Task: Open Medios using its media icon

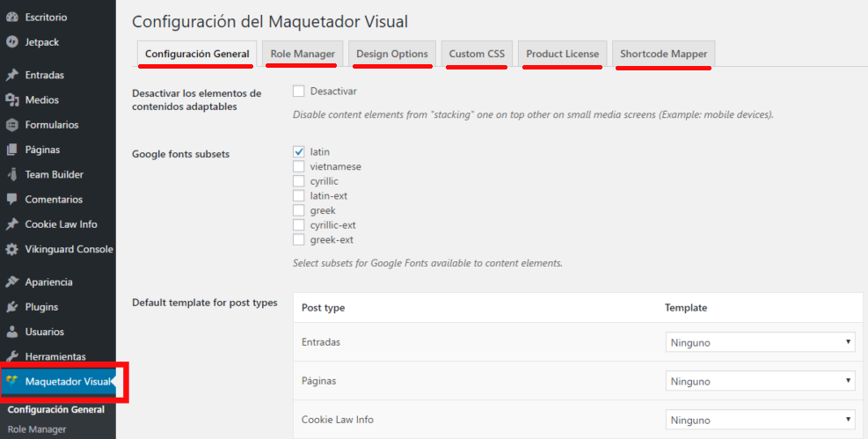Action: click(x=12, y=99)
